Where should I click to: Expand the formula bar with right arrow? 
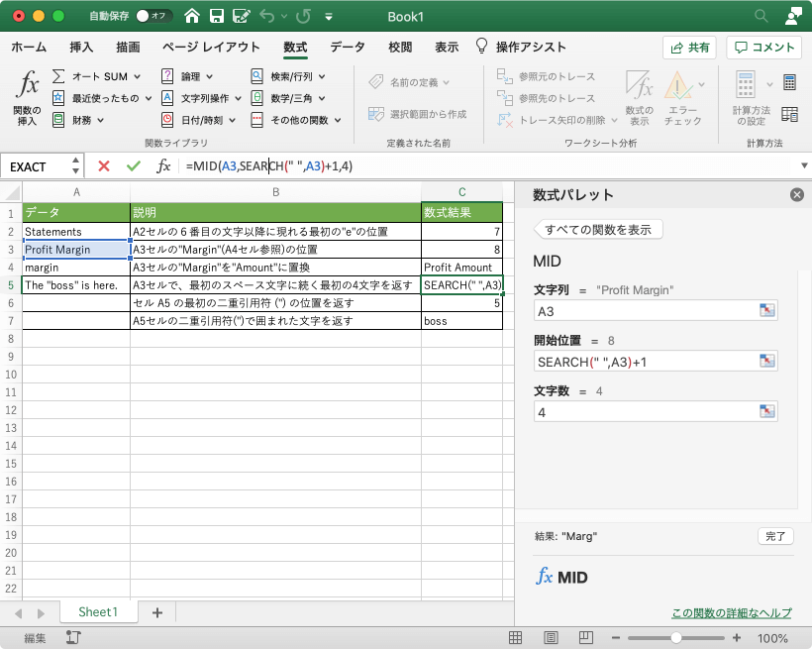(804, 165)
